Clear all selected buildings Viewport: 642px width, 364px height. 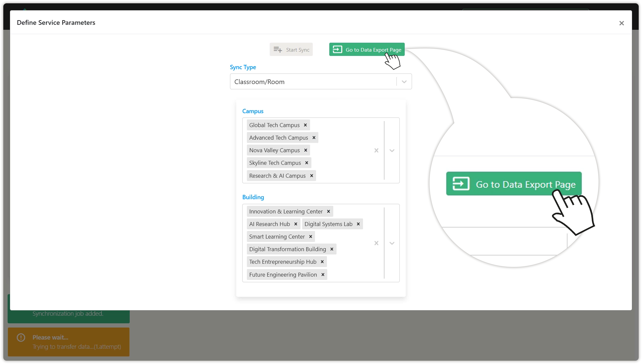point(376,243)
